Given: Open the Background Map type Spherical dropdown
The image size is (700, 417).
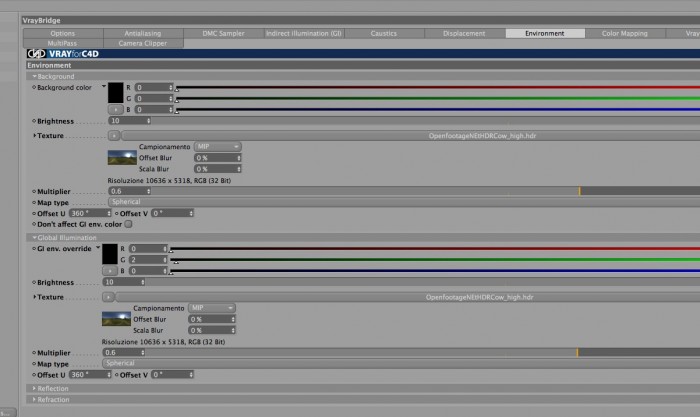Looking at the screenshot, I should [x=404, y=202].
